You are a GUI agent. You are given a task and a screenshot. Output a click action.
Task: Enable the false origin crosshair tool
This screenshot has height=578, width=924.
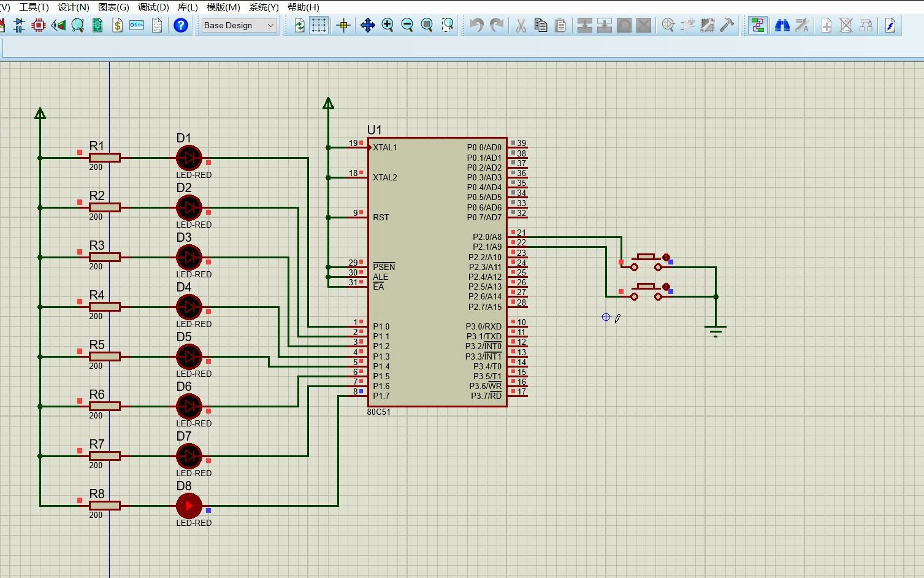pyautogui.click(x=343, y=25)
